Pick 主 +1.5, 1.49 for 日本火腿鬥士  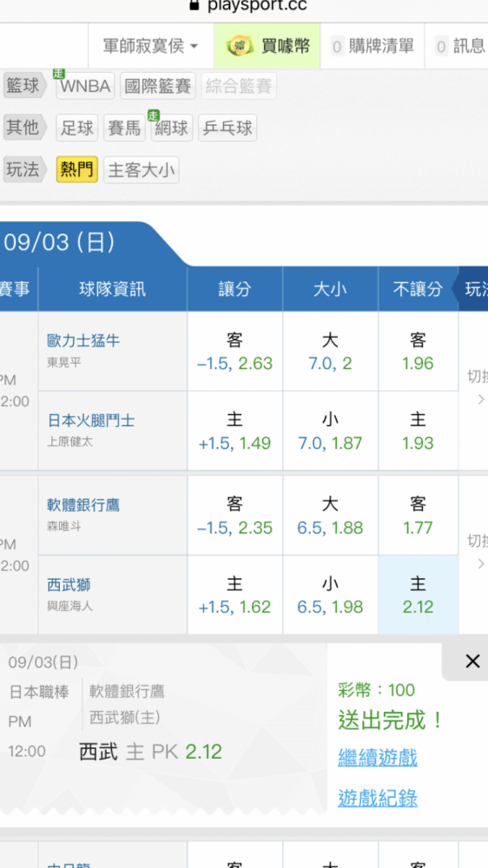click(234, 431)
